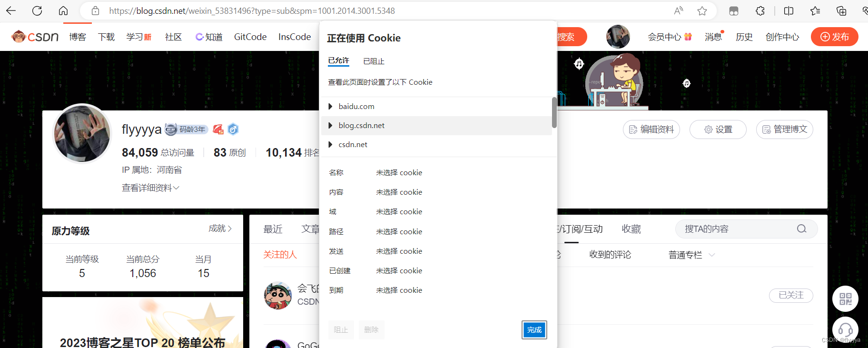The image size is (868, 348).
Task: Select the 关注的人 sub-tab
Action: pyautogui.click(x=280, y=255)
